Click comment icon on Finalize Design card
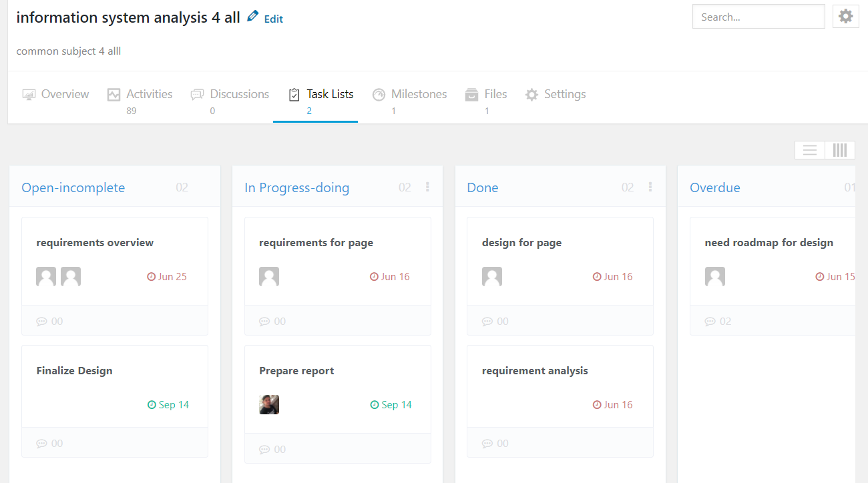 point(42,444)
